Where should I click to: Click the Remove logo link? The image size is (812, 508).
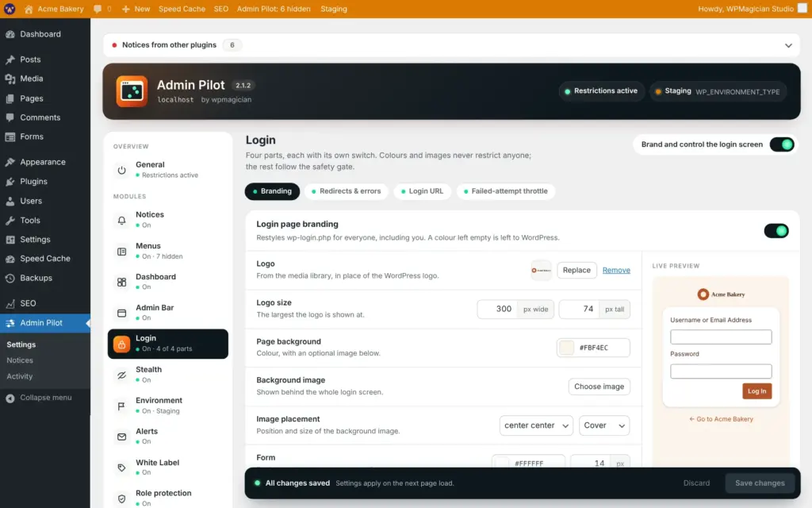pos(616,270)
